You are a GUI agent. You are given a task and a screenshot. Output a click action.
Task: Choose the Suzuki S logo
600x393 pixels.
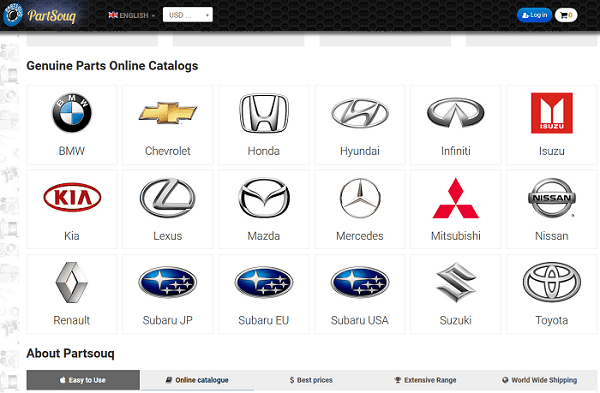tap(455, 282)
